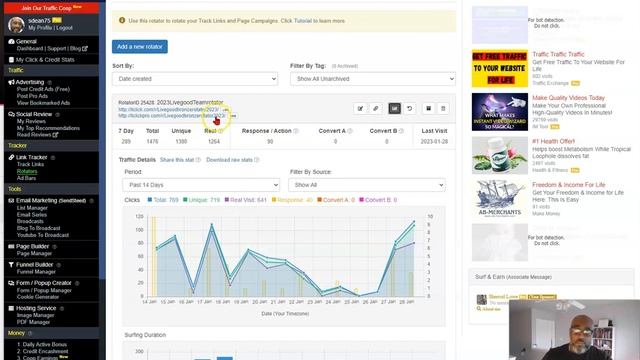Click the Hosting Service help icon
This screenshot has width=640, height=360.
[x=62, y=309]
